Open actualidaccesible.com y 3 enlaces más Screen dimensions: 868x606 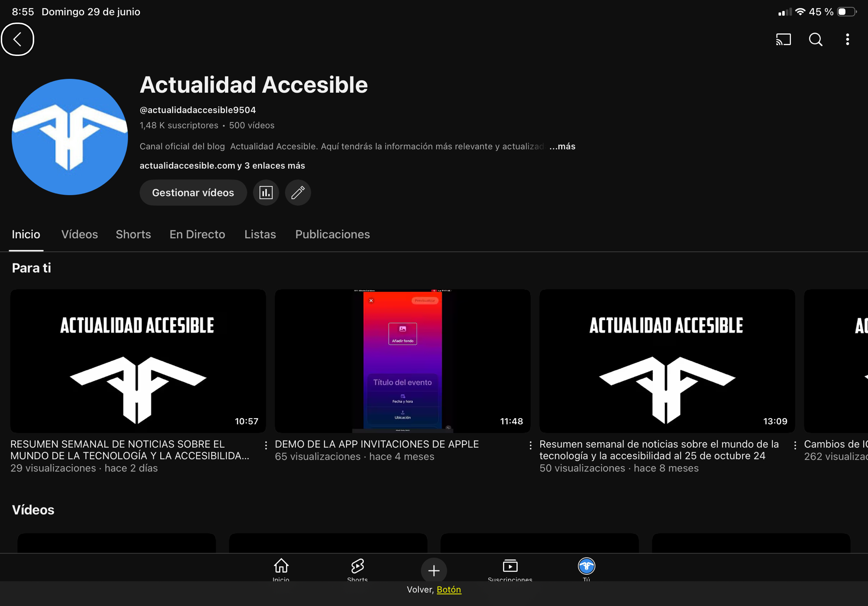(222, 166)
